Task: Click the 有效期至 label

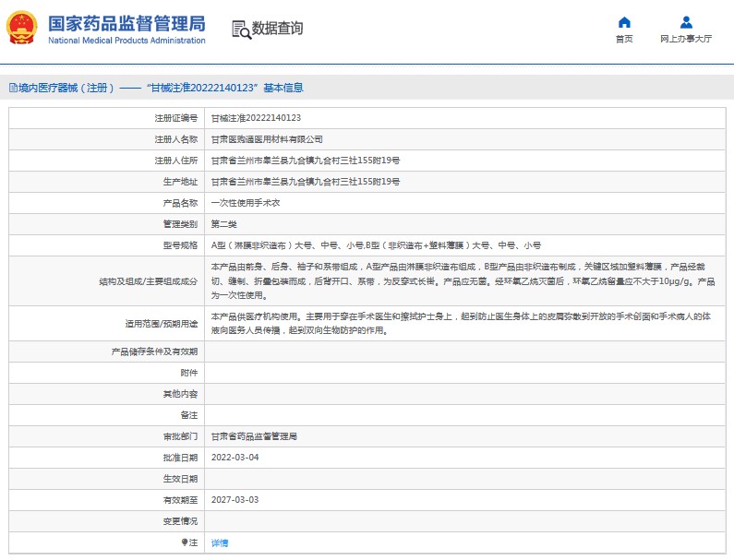Action: pos(180,500)
